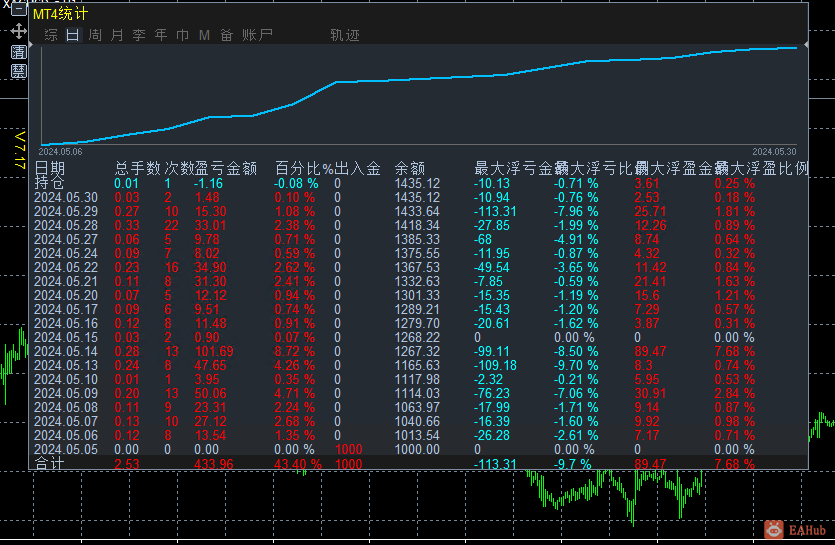The height and width of the screenshot is (545, 835).
Task: Click the 日期 column header
Action: pos(50,168)
